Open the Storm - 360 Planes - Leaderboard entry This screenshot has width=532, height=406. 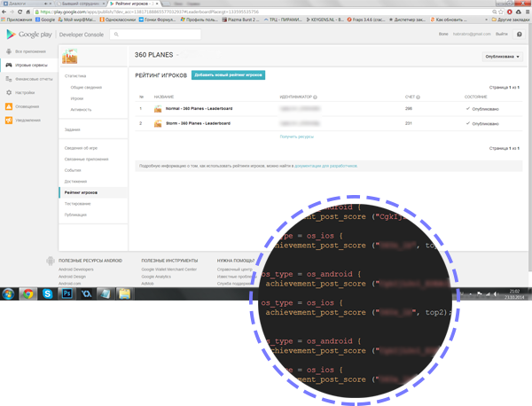(198, 123)
